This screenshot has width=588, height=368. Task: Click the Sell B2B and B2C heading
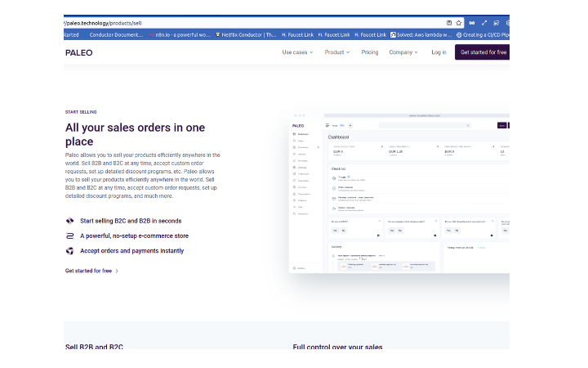[x=94, y=346]
